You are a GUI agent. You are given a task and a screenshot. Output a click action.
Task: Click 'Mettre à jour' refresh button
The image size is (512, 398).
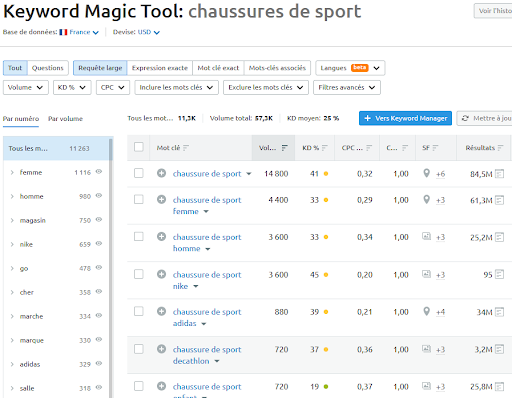click(484, 118)
